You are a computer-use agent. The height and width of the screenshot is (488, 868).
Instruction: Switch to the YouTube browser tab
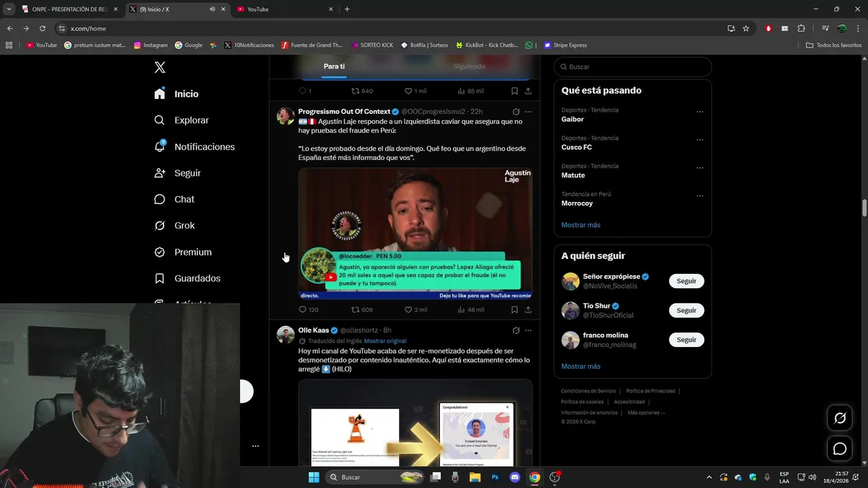click(x=283, y=9)
